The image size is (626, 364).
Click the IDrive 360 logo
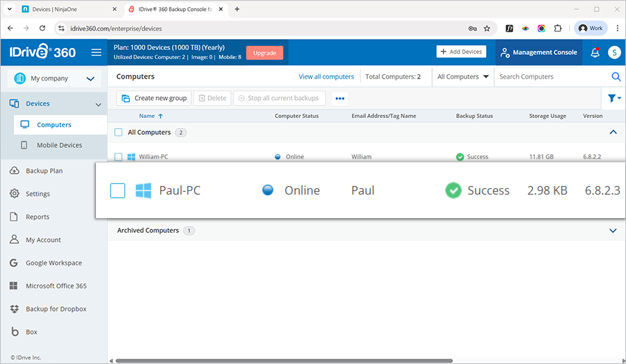pyautogui.click(x=42, y=52)
